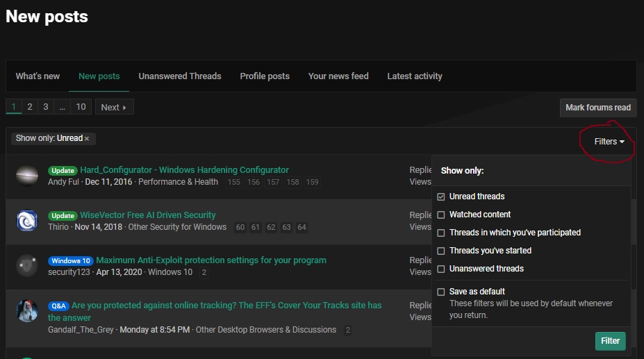Open the Profile posts tab
Screen dimensions: 644x359
point(265,76)
